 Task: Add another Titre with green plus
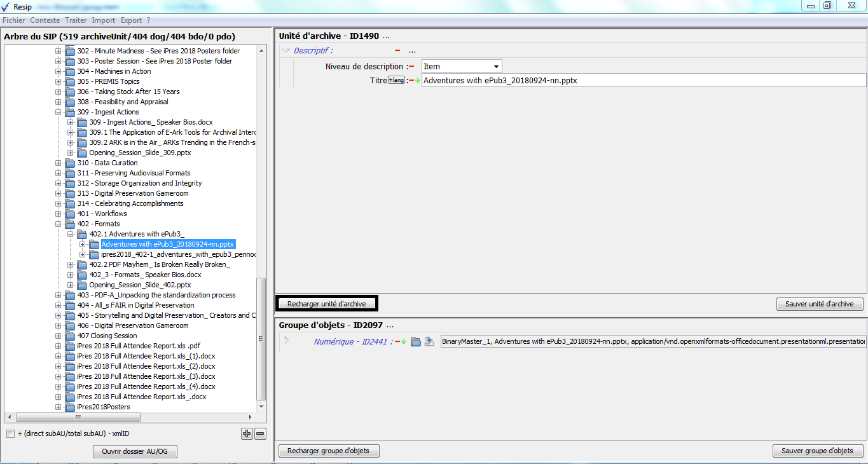tap(418, 81)
